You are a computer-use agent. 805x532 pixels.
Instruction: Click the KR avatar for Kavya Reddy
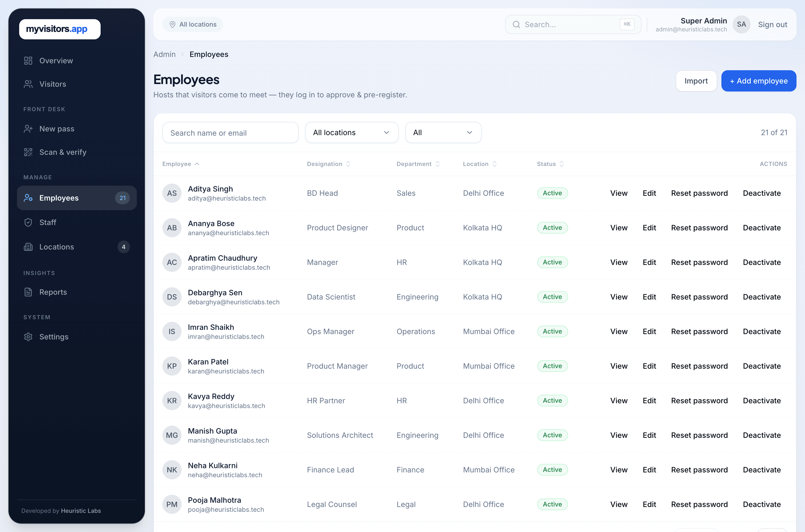[x=172, y=401]
